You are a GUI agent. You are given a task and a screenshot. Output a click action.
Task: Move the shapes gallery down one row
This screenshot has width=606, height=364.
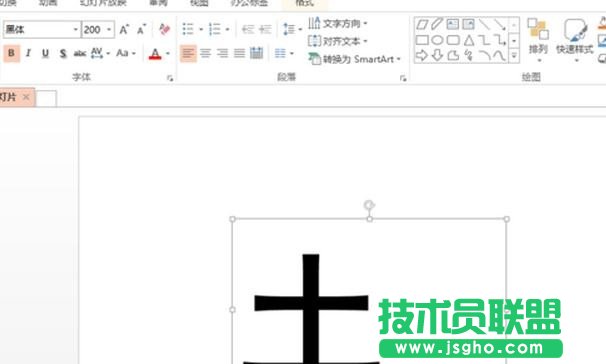(514, 40)
